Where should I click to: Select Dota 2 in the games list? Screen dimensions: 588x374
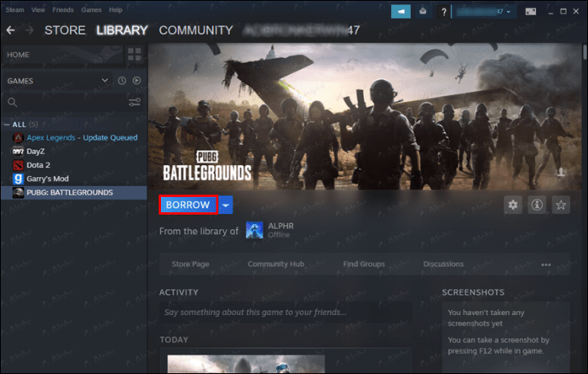(x=38, y=165)
